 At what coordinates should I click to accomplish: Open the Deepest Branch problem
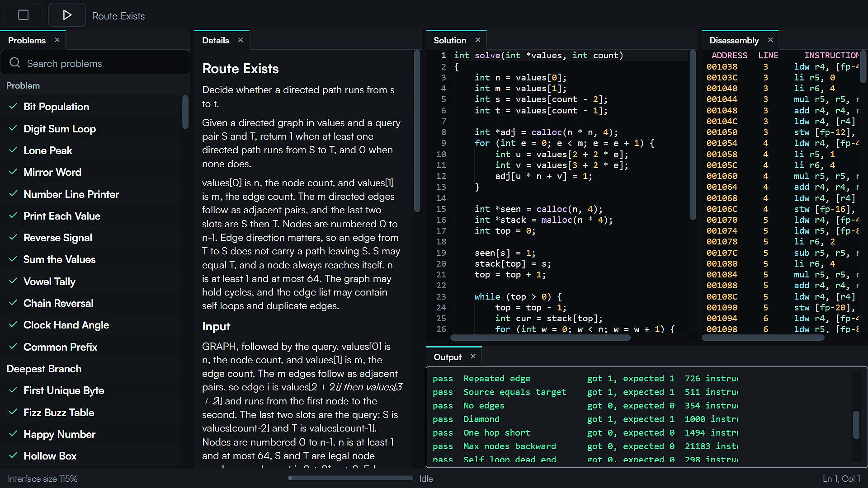point(90,369)
